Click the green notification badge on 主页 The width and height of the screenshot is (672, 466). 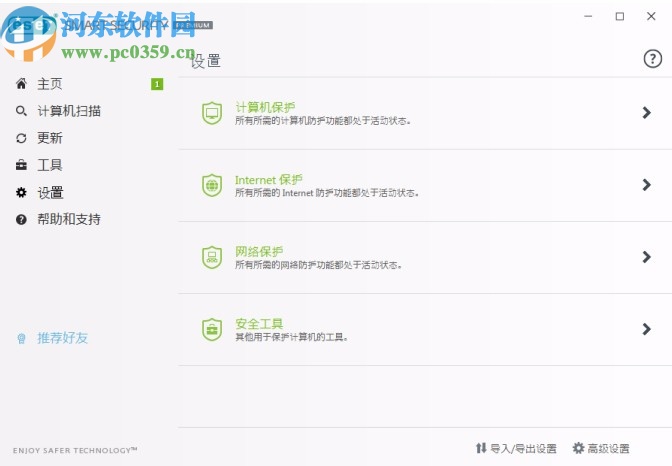coord(157,84)
